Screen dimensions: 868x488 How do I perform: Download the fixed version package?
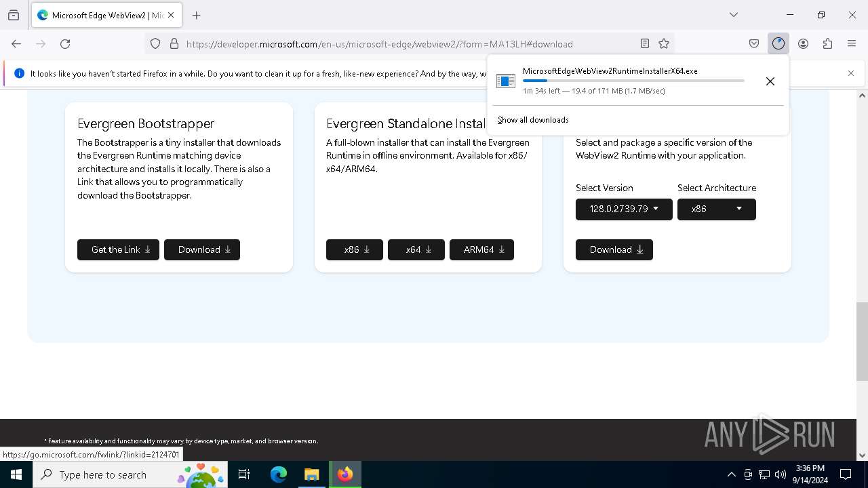[614, 249]
